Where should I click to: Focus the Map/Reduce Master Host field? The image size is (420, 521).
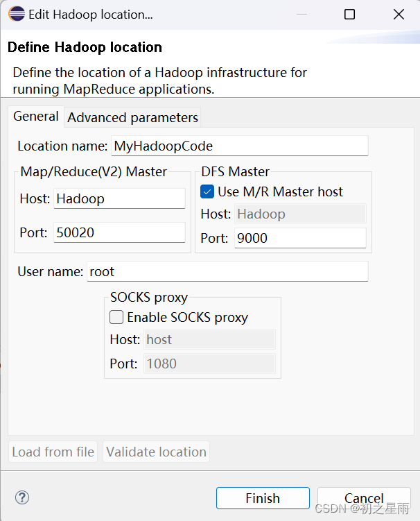(119, 198)
